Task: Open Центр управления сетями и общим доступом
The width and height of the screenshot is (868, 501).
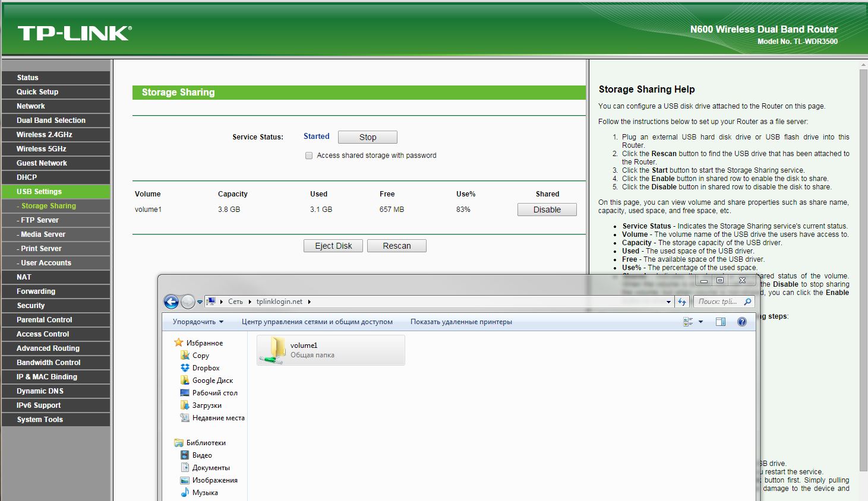Action: [x=317, y=322]
